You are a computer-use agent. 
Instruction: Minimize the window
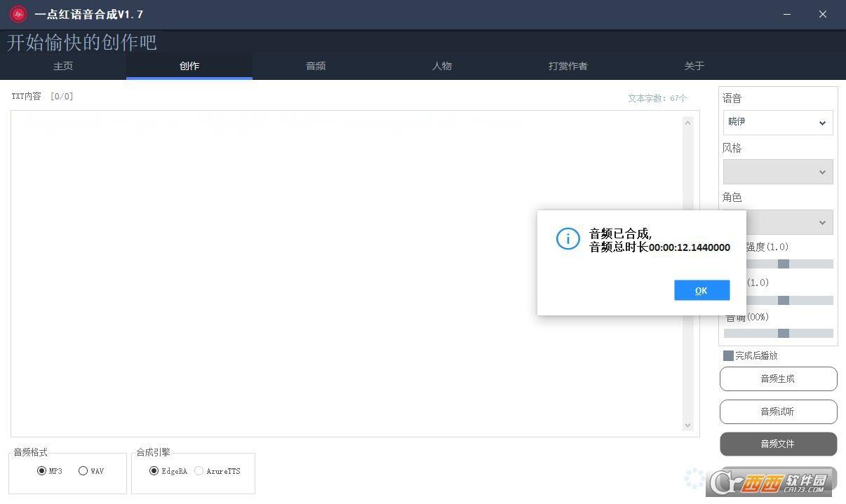786,14
